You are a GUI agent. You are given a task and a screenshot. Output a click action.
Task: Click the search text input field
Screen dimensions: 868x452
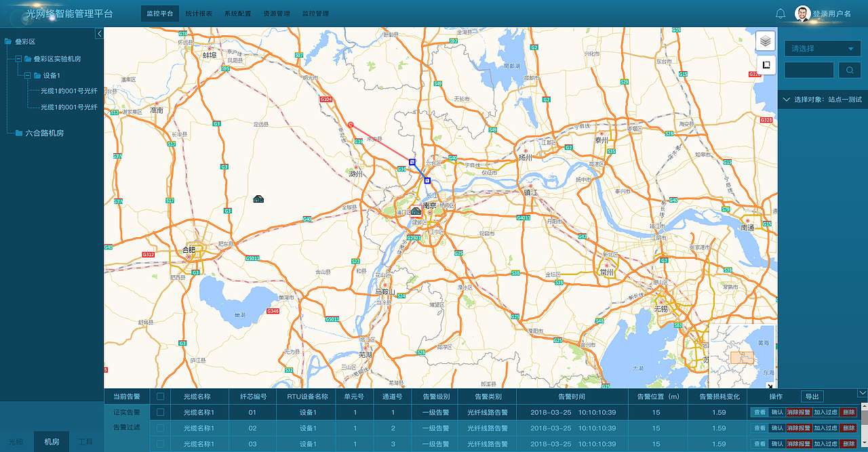(809, 70)
